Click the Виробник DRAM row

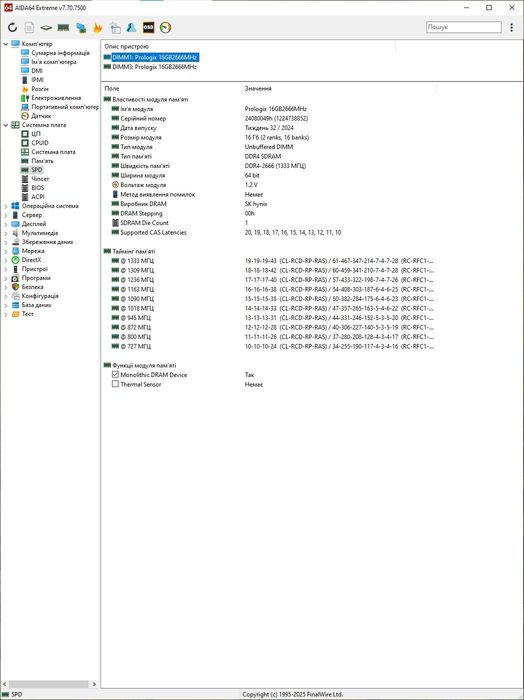[268, 204]
